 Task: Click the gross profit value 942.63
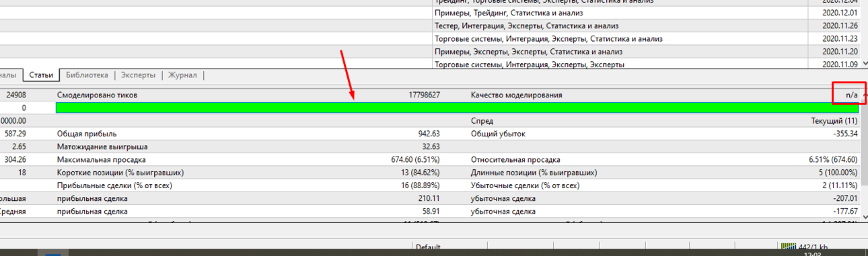(x=429, y=134)
